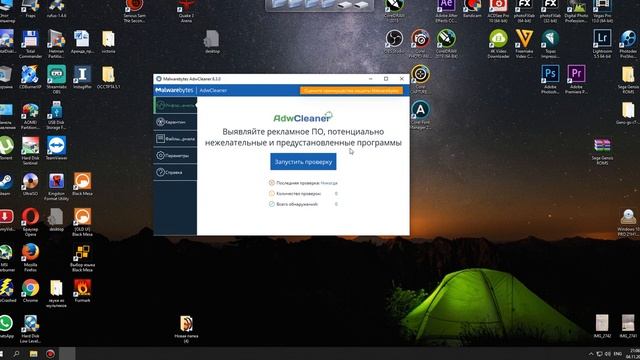This screenshot has width=640, height=360.
Task: Click the Никогда last-scan link
Action: 329,183
